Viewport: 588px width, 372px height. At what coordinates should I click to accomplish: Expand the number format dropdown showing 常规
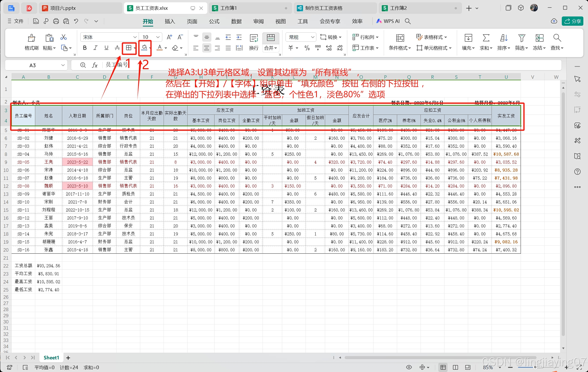[313, 37]
